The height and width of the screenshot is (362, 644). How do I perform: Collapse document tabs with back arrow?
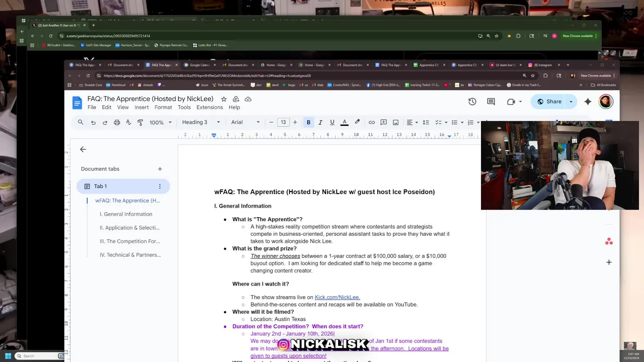pos(83,149)
